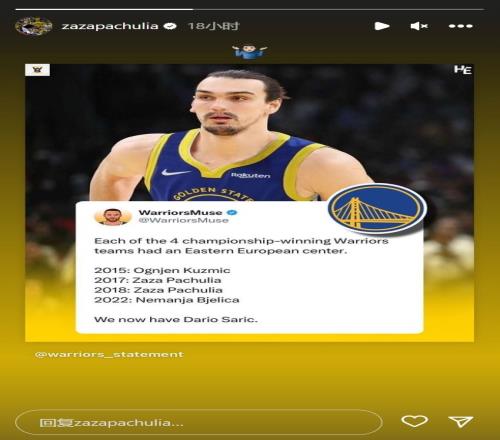Open the zazapachulia username link
The image size is (500, 440).
coord(110,26)
